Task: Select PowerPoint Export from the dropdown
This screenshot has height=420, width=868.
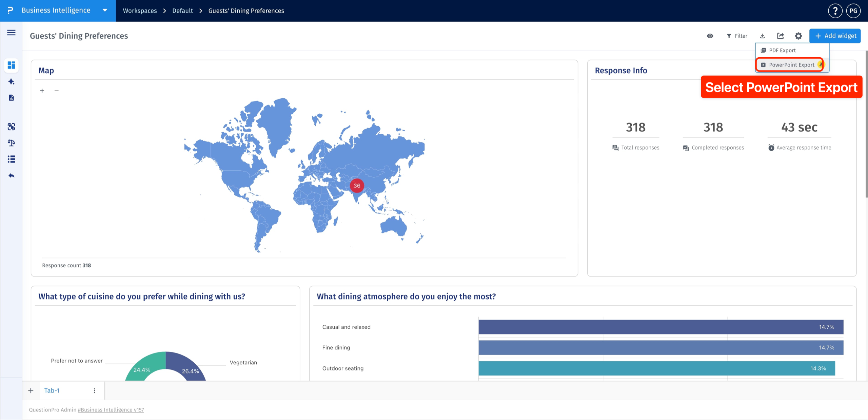Action: 792,65
